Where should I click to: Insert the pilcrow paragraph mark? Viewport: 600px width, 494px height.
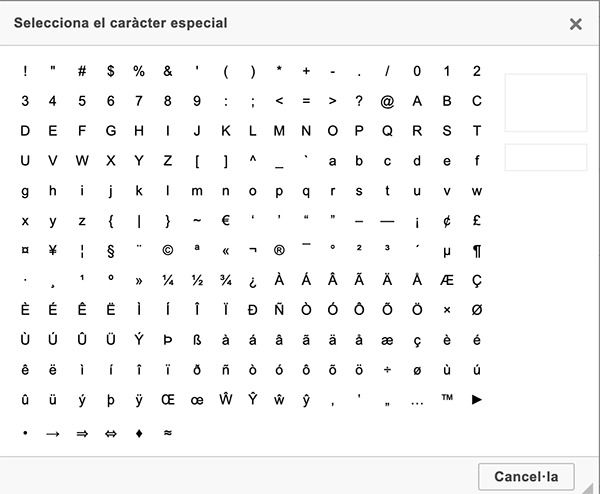(477, 251)
